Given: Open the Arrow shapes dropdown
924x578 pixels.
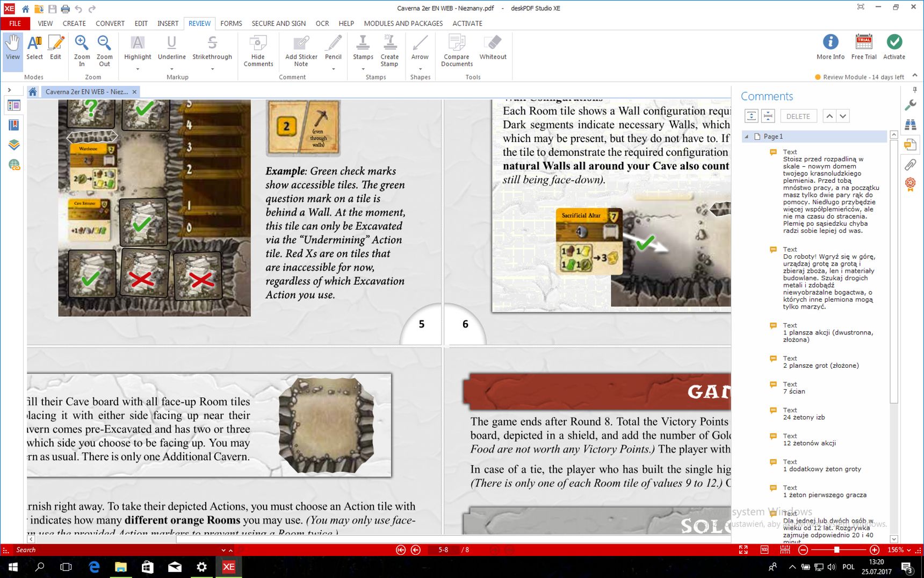Looking at the screenshot, I should (x=420, y=69).
